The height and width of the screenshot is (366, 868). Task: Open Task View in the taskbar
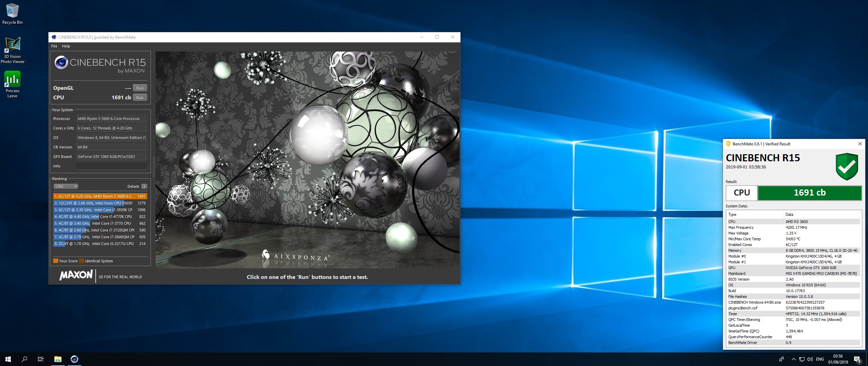41,359
